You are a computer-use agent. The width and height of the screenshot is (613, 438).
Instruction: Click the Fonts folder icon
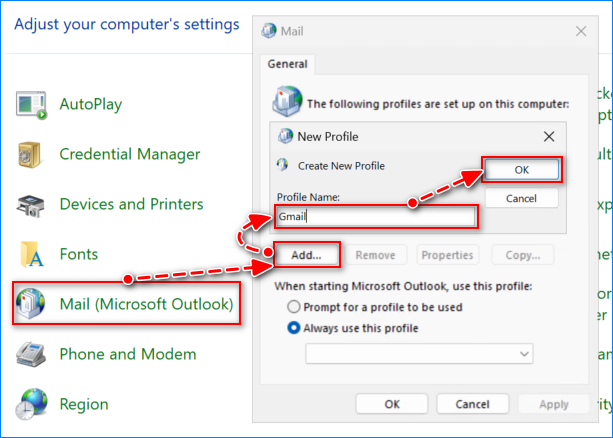[x=31, y=255]
